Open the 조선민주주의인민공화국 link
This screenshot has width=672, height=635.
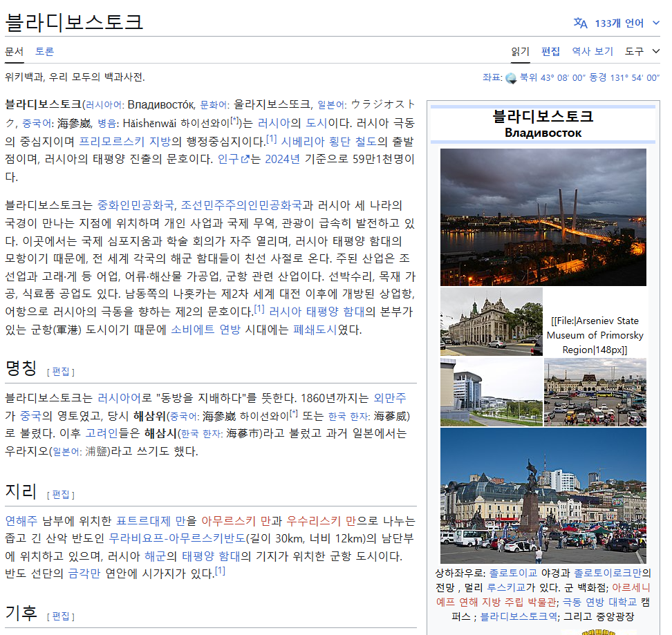pyautogui.click(x=241, y=205)
